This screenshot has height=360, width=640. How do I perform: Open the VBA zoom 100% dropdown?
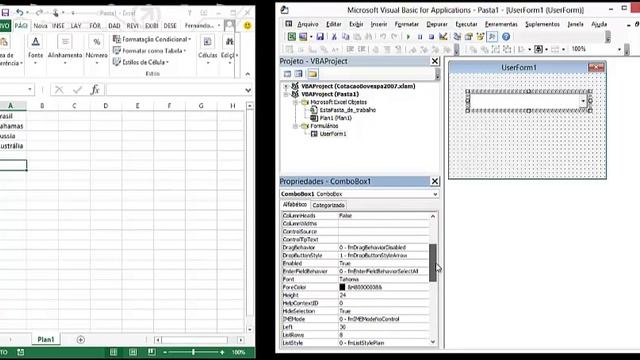tap(619, 49)
